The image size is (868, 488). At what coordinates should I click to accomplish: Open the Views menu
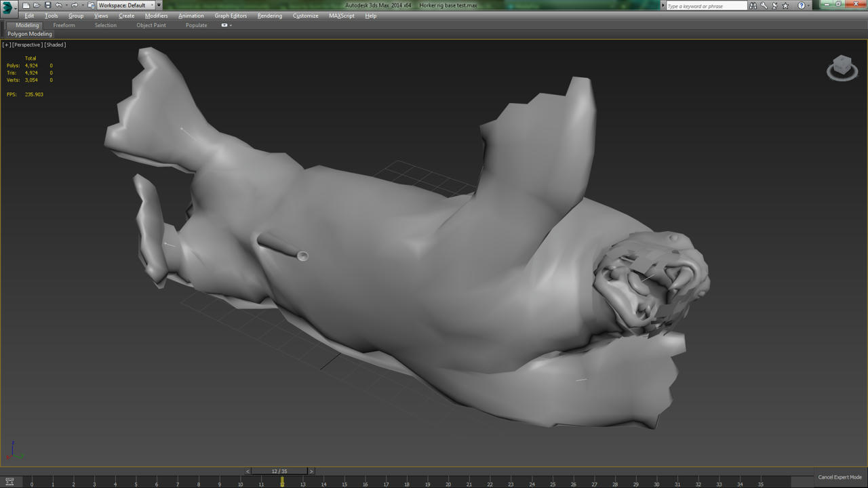coord(101,16)
